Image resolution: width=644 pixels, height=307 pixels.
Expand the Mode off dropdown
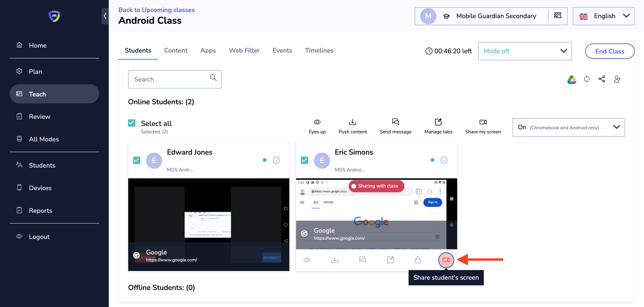click(525, 51)
